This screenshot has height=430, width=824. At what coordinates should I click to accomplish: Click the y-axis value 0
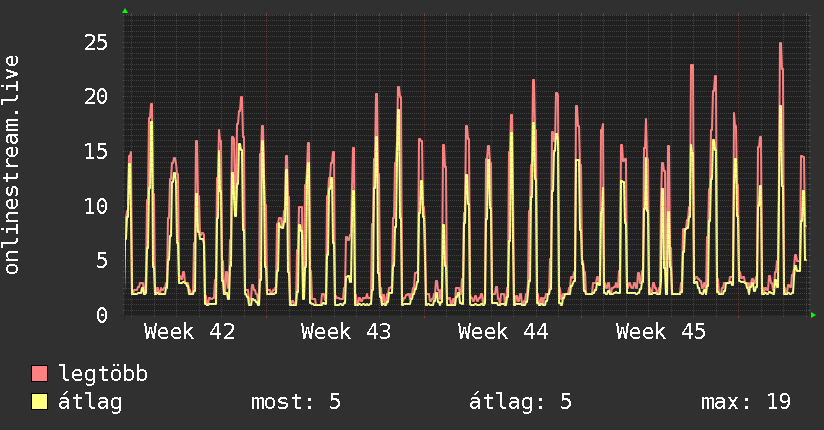click(x=102, y=315)
